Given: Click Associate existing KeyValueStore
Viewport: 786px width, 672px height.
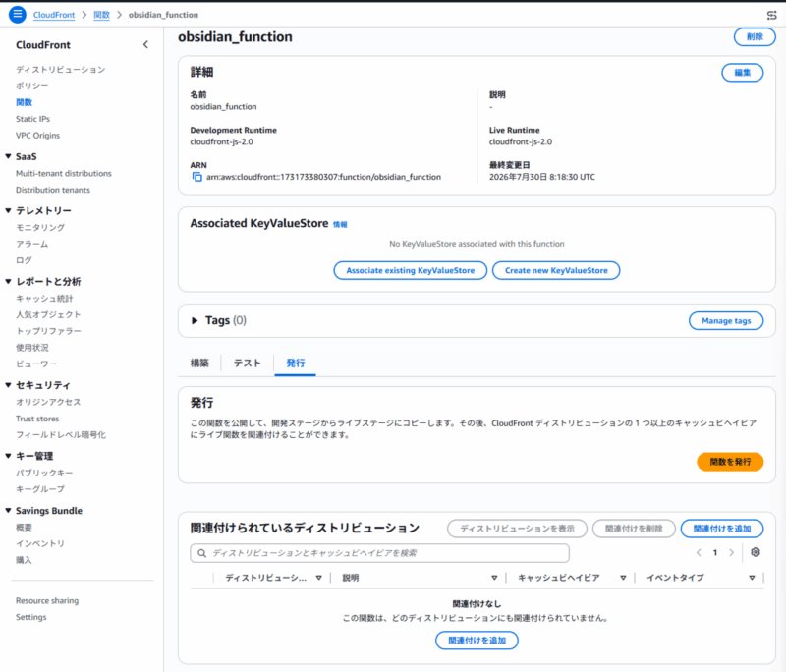Looking at the screenshot, I should [x=410, y=270].
